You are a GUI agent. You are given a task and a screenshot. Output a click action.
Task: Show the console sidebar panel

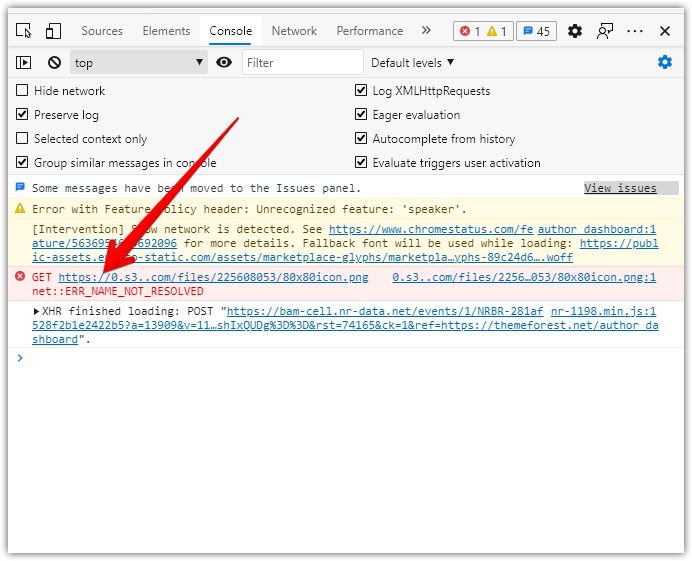pos(24,62)
